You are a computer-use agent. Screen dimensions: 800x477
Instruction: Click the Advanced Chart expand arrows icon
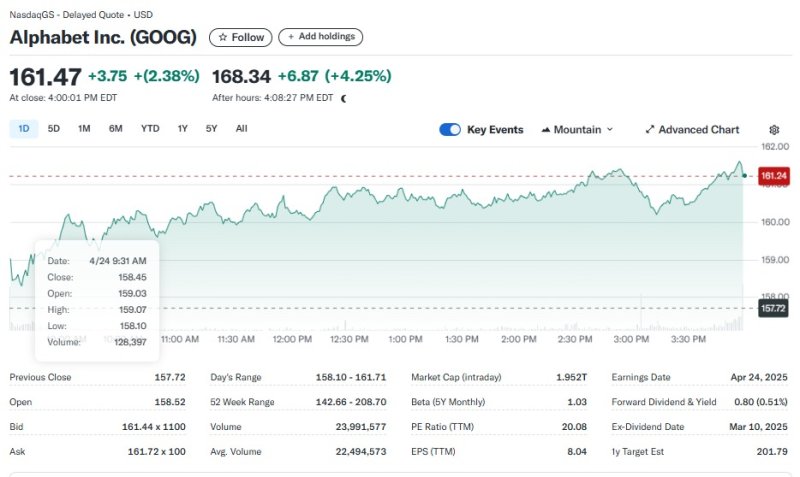coord(650,130)
